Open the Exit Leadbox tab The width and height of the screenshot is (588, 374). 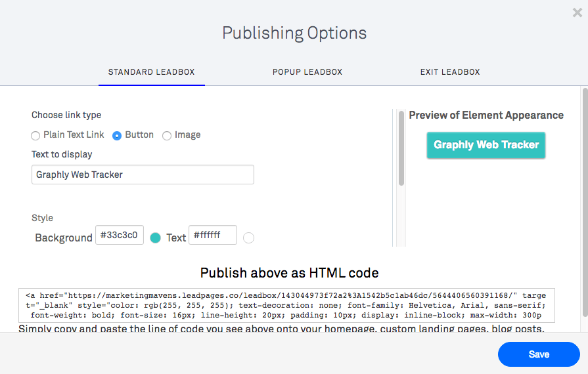click(x=450, y=72)
